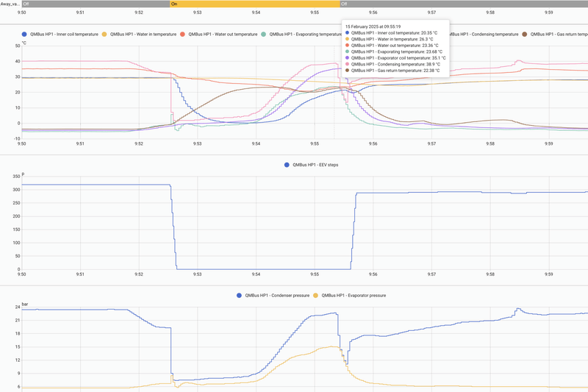Toggle the Evaporating temperature legend entry

tap(301, 34)
